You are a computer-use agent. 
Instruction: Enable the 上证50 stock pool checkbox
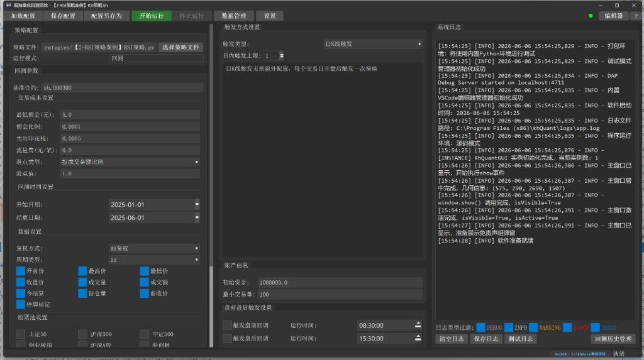[x=21, y=334]
